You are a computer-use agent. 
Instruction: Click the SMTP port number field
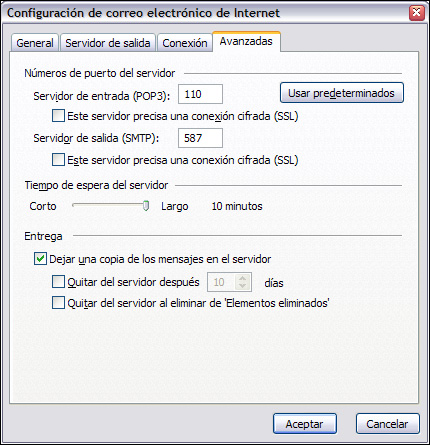click(200, 138)
